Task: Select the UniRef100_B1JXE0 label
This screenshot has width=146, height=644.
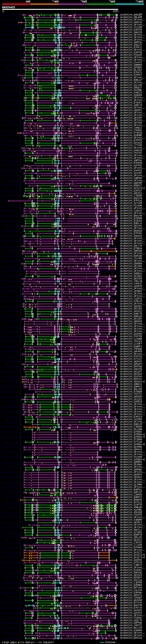Action: (131, 70)
